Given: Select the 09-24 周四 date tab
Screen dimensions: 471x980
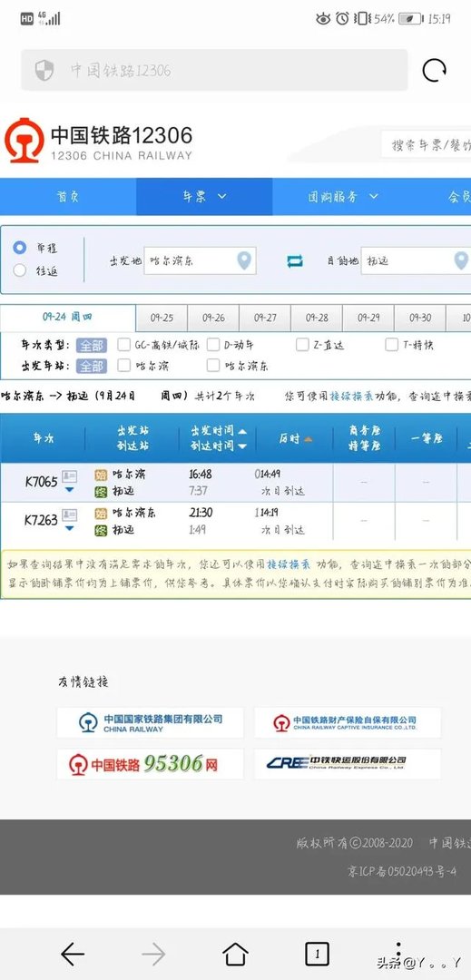Looking at the screenshot, I should click(x=67, y=318).
